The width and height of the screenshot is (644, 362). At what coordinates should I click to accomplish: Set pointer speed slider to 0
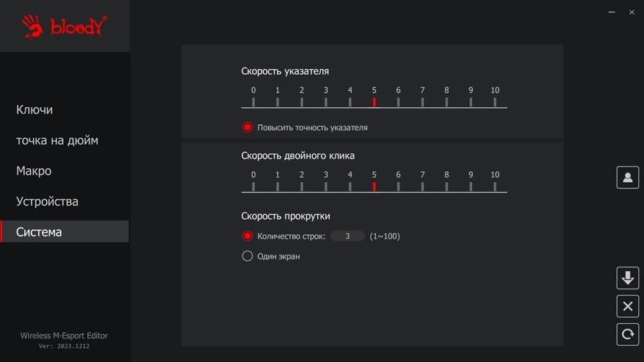pos(253,102)
